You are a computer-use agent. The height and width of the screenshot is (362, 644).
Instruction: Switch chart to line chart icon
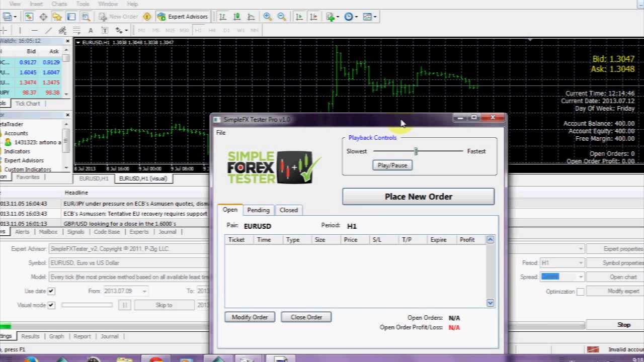point(251,17)
